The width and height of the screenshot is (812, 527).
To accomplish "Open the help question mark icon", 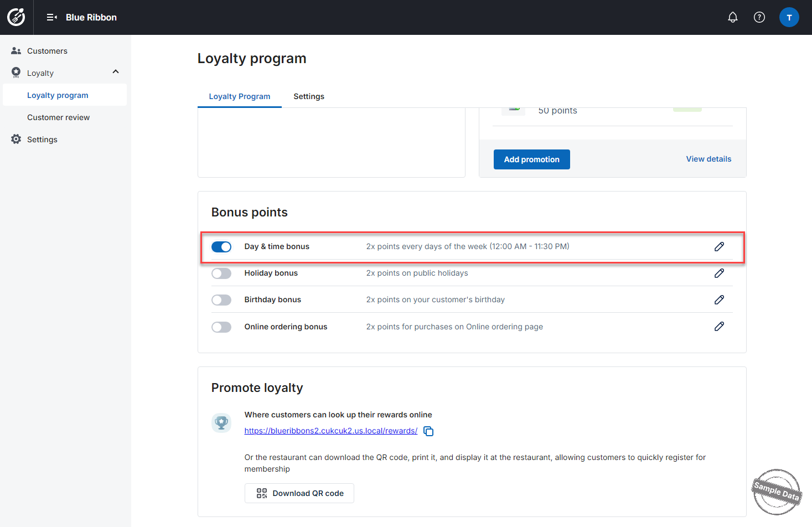I will click(759, 17).
